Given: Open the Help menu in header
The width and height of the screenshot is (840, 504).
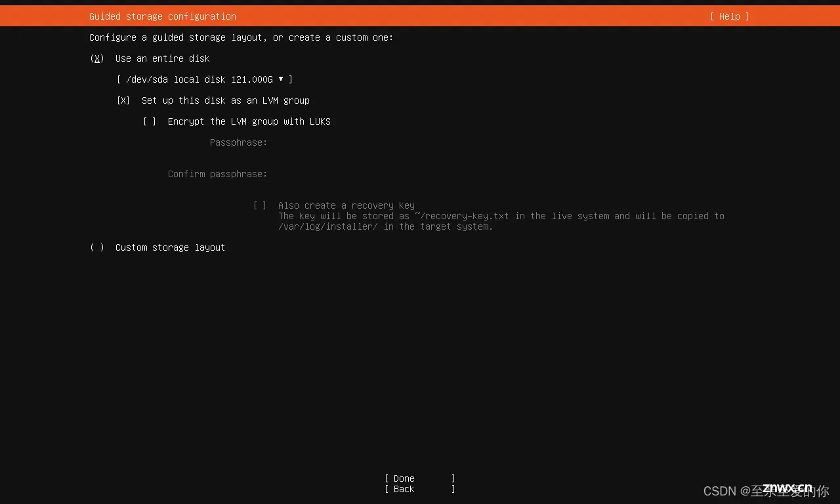Looking at the screenshot, I should tap(729, 16).
